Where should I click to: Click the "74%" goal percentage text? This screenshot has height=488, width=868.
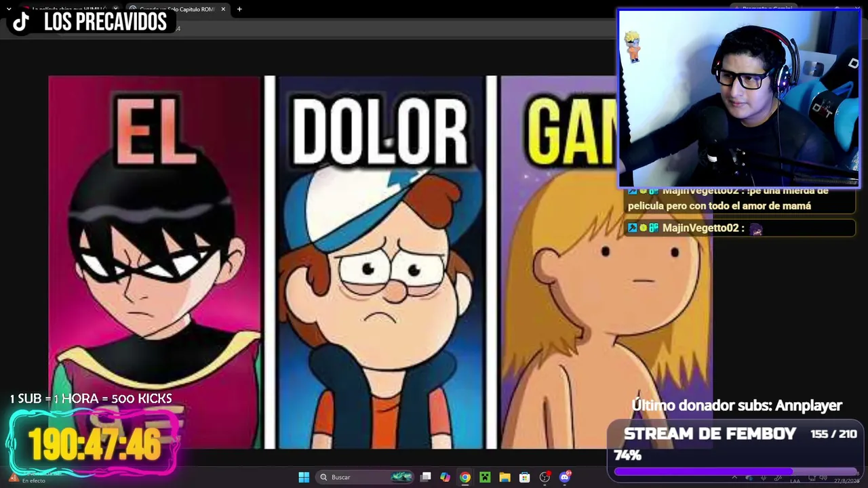(x=627, y=455)
